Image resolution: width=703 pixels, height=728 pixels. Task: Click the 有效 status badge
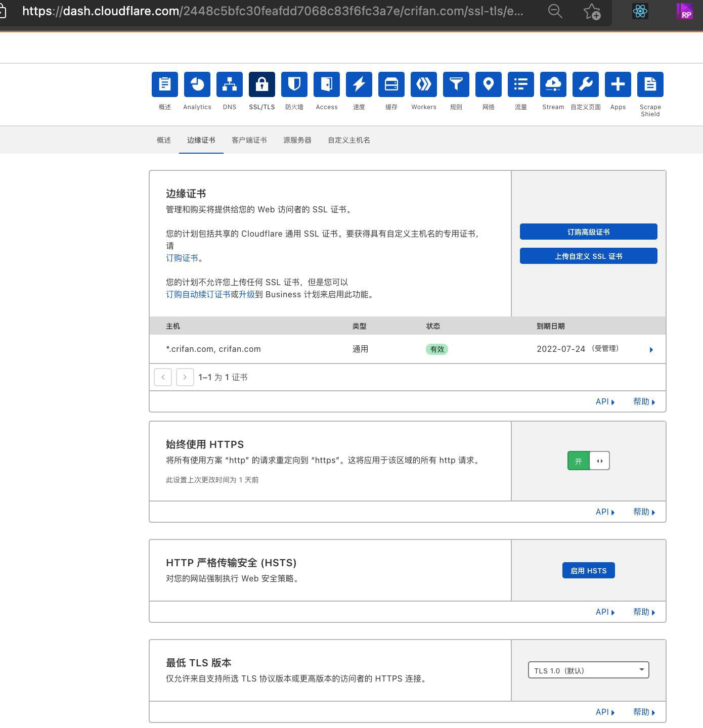click(x=437, y=349)
